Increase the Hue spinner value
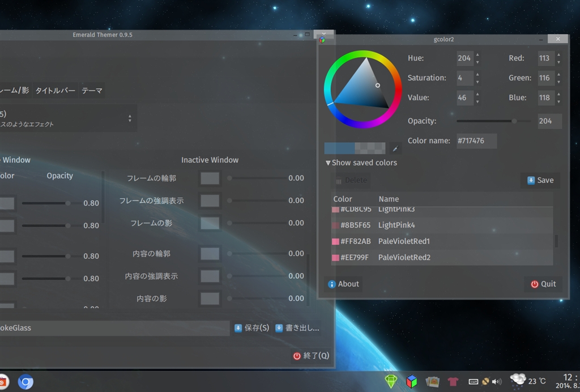 click(477, 55)
